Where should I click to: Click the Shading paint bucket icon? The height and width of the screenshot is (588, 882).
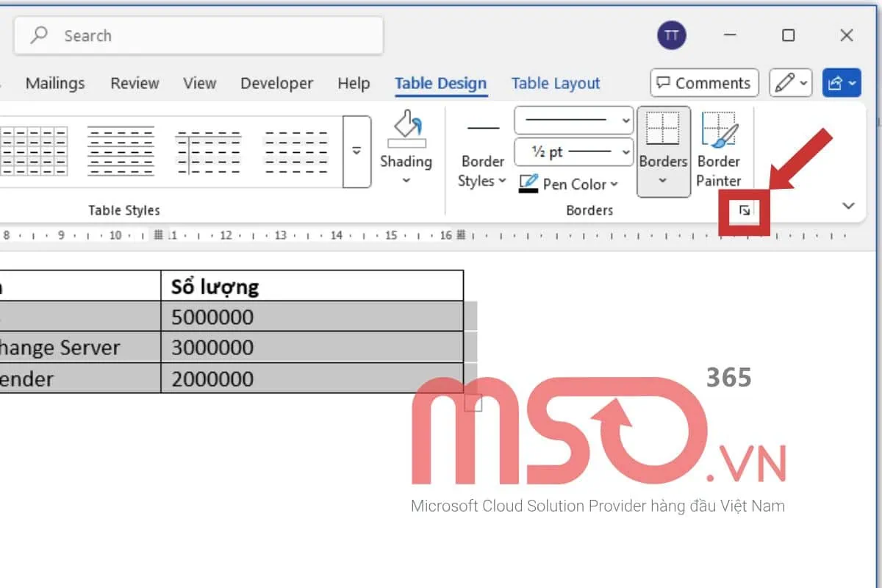[x=406, y=130]
